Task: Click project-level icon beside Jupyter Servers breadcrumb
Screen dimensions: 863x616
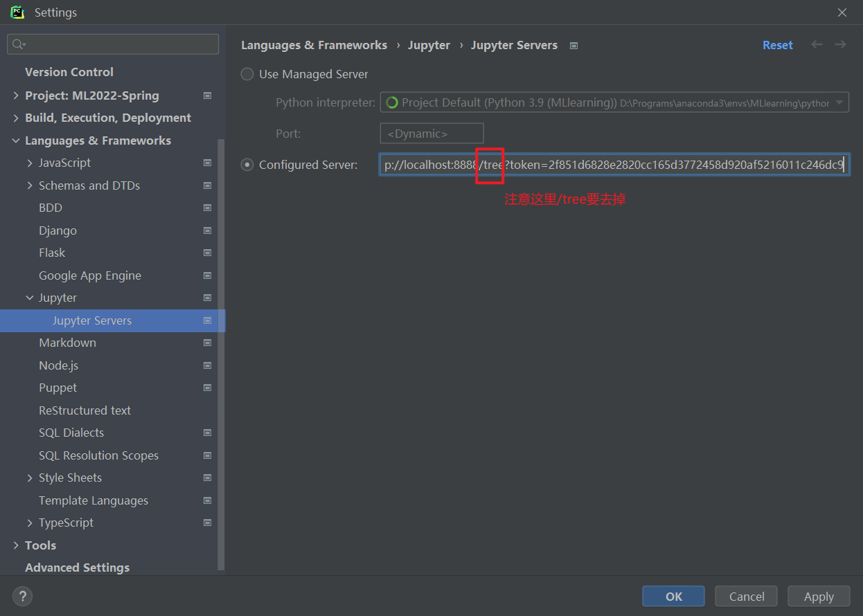Action: tap(573, 46)
